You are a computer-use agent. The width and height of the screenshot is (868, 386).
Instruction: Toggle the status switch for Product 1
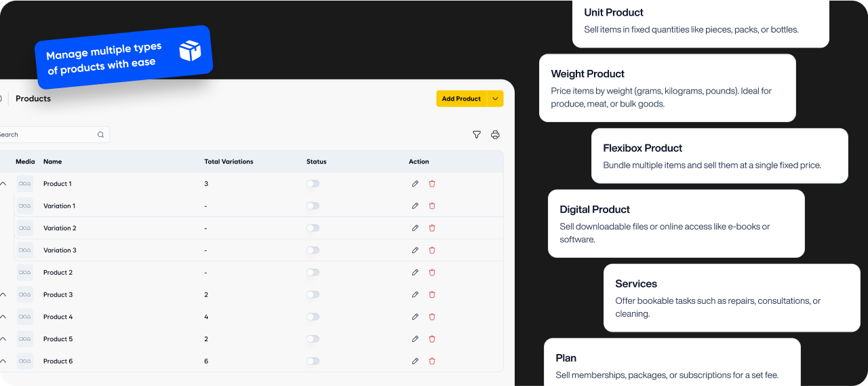pos(313,184)
